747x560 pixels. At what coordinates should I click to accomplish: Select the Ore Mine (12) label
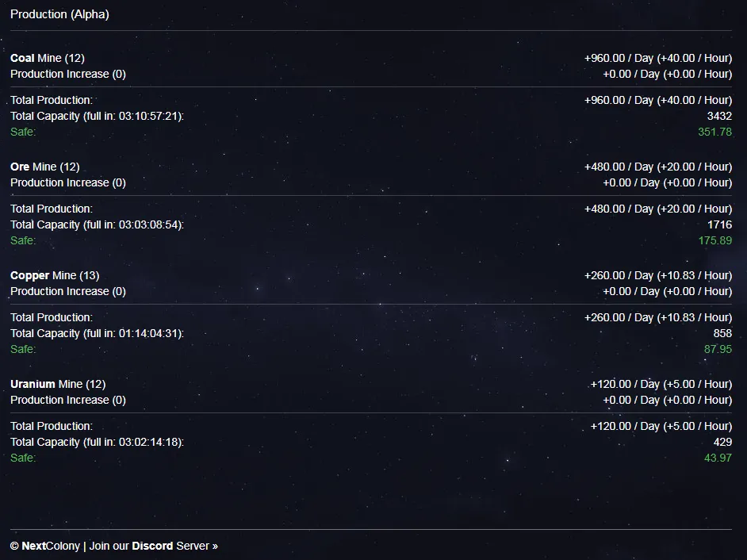click(x=44, y=167)
